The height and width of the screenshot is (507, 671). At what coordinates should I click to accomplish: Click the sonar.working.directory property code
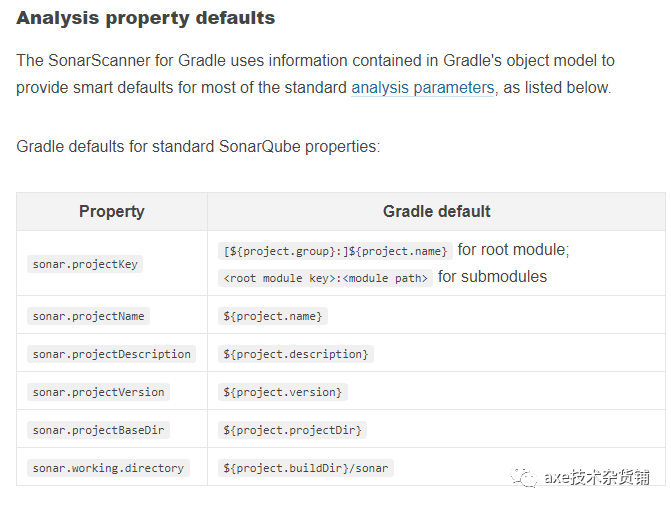[x=108, y=468]
